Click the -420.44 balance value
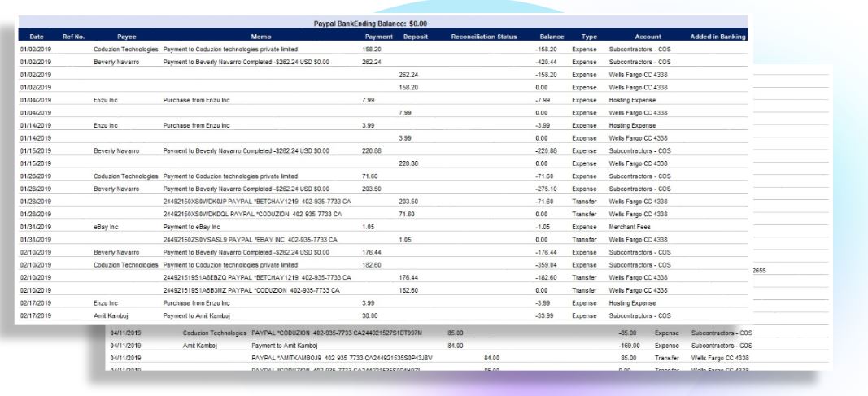Viewport: 868px width, 396px height. [x=547, y=62]
